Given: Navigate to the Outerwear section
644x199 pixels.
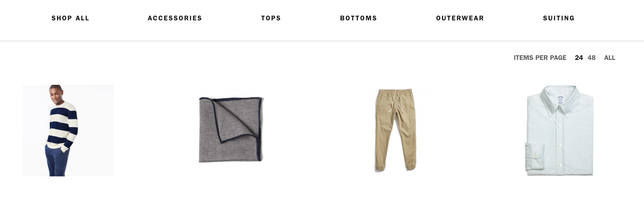Looking at the screenshot, I should (x=460, y=18).
